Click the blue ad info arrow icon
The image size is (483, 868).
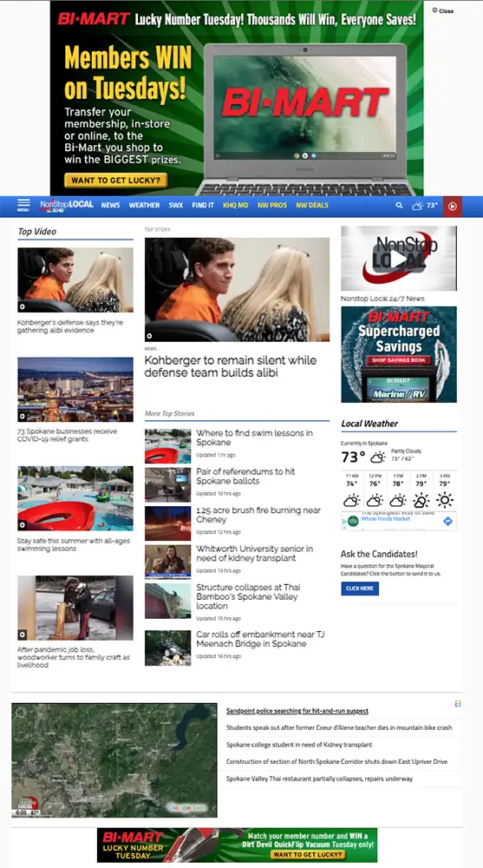448,521
